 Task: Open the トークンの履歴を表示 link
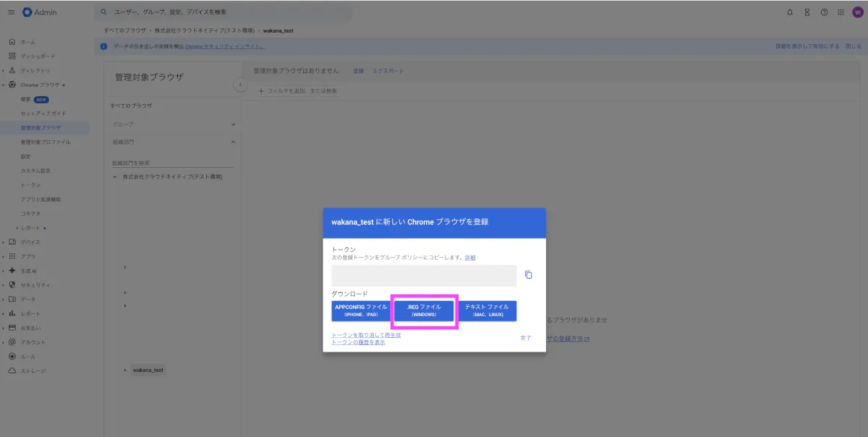[358, 342]
